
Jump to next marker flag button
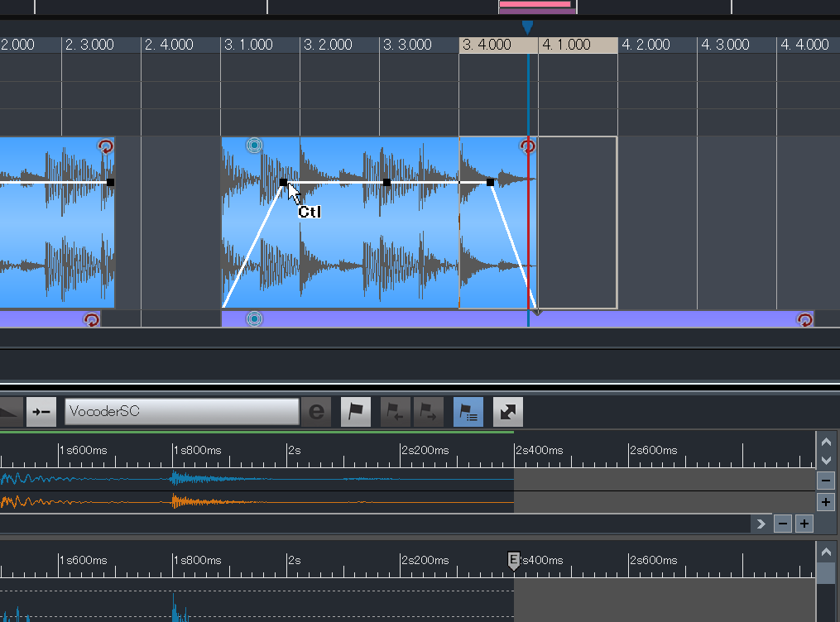(428, 411)
